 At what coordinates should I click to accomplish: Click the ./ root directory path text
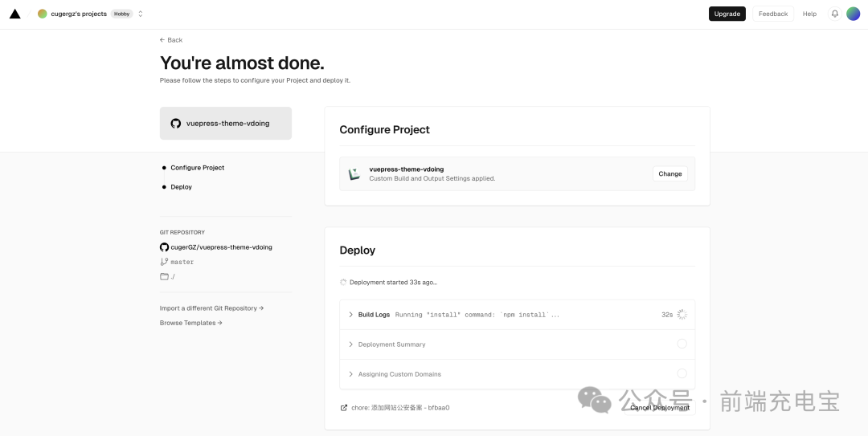tap(173, 277)
